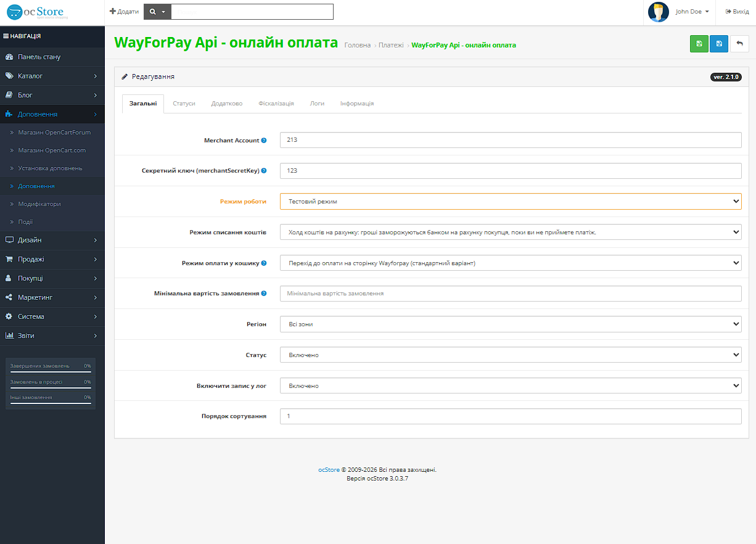
Task: Open the Режим списання коштів dropdown
Action: [x=511, y=232]
